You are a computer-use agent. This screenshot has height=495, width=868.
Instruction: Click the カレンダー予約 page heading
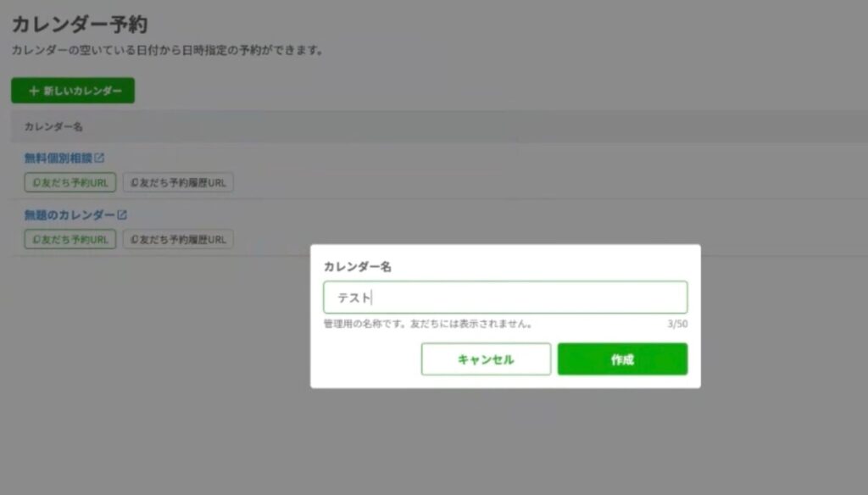(80, 25)
